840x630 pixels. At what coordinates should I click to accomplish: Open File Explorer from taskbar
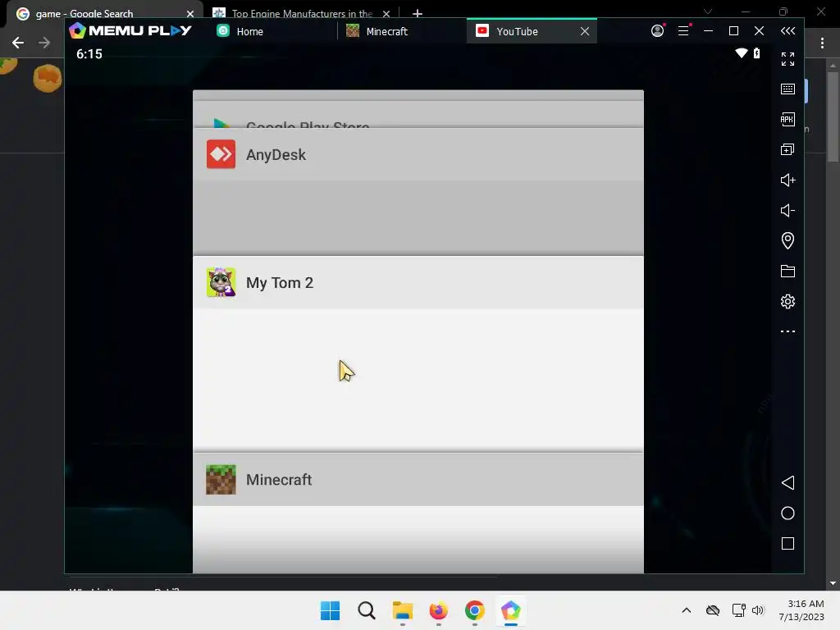click(402, 610)
